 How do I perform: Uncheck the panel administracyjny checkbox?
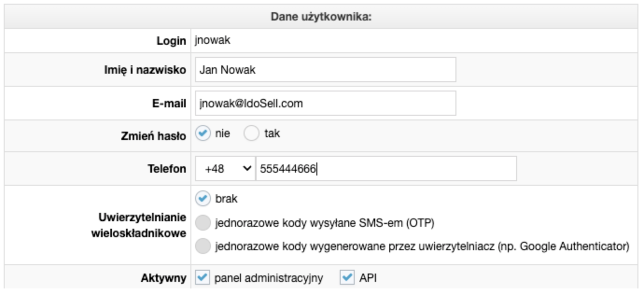coord(202,278)
